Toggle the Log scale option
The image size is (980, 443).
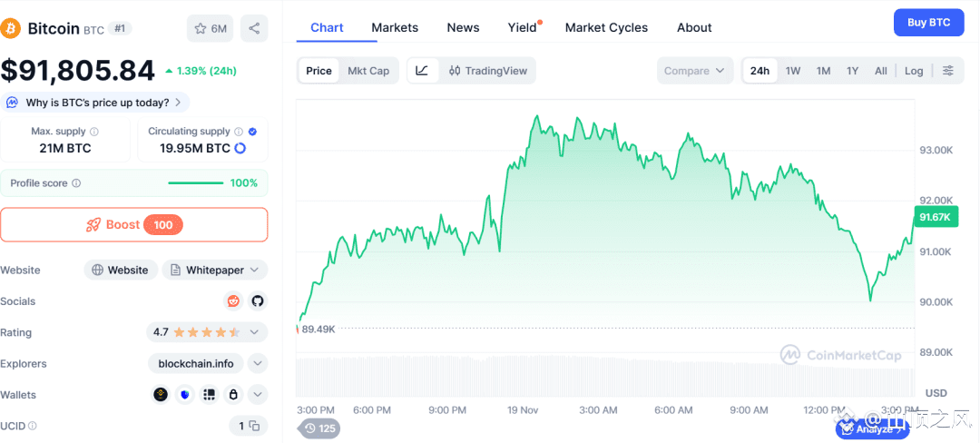[x=914, y=71]
